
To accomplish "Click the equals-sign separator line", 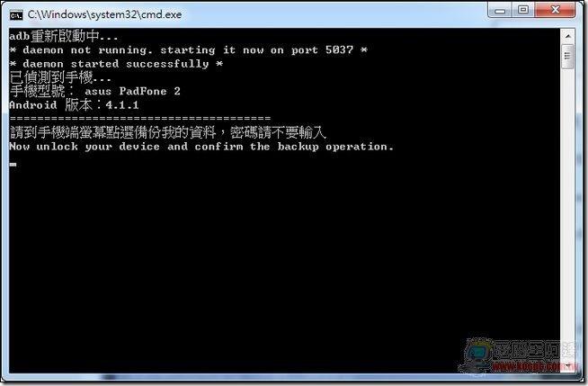I will pos(140,119).
